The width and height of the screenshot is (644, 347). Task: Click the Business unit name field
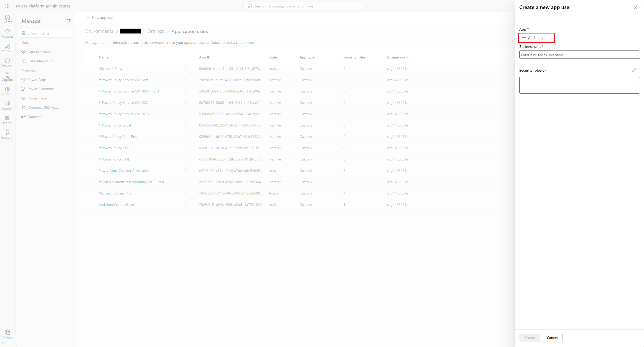[x=579, y=55]
